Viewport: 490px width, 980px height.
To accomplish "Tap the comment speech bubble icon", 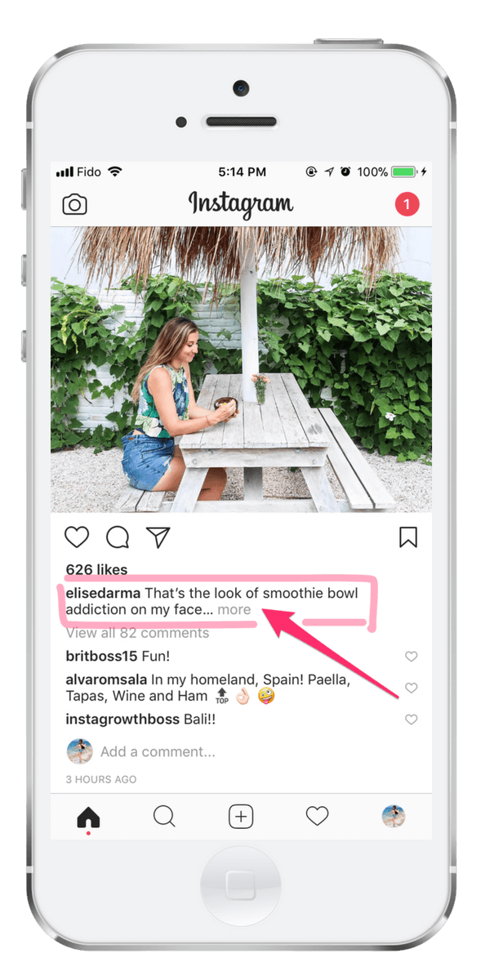I will click(118, 537).
